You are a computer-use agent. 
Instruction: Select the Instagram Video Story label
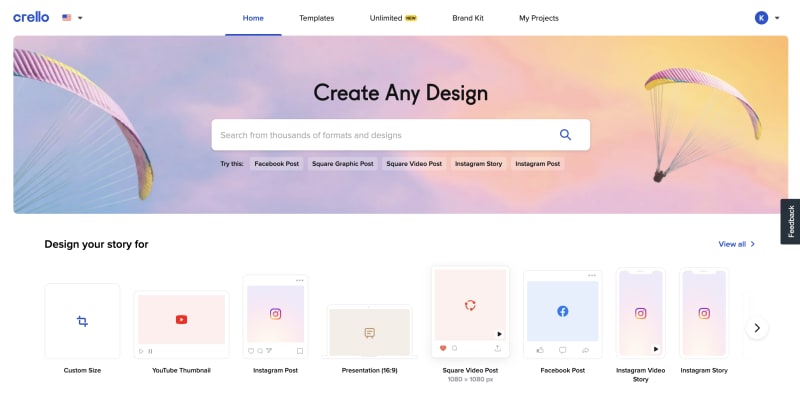click(x=640, y=375)
